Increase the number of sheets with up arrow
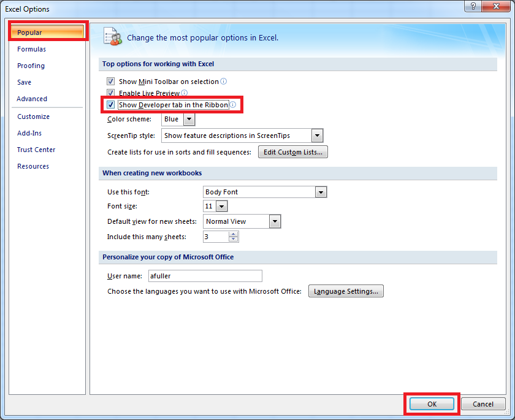Viewport: 515px width, 420px height. (x=233, y=234)
